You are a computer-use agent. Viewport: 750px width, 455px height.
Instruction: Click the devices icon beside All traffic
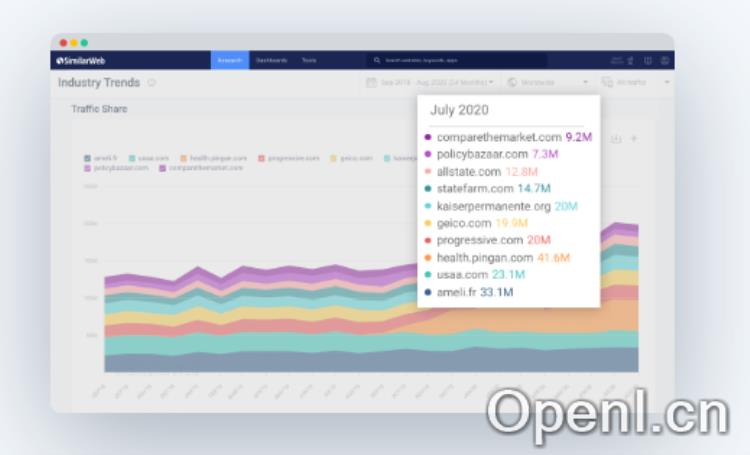(607, 82)
